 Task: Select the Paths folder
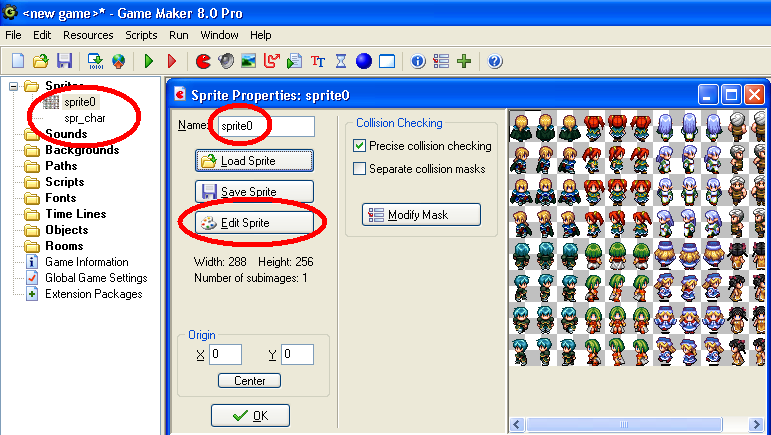[x=61, y=166]
